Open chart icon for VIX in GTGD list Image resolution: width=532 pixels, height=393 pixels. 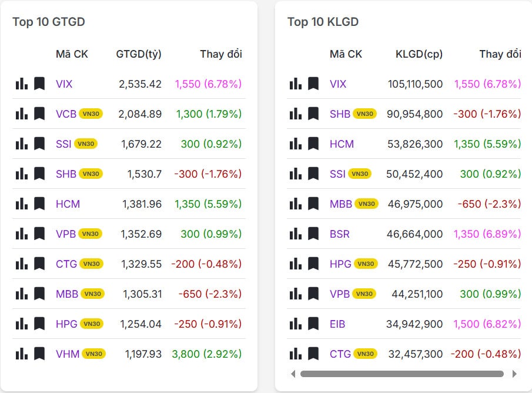pos(22,84)
